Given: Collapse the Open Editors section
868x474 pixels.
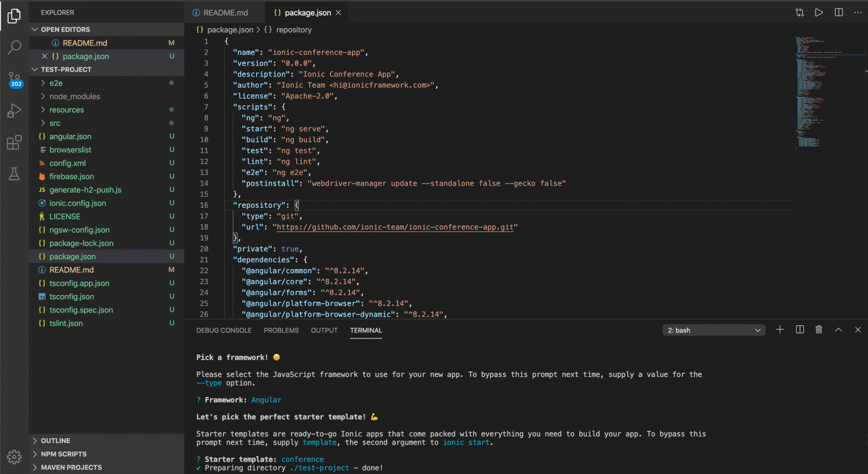Looking at the screenshot, I should [106, 29].
